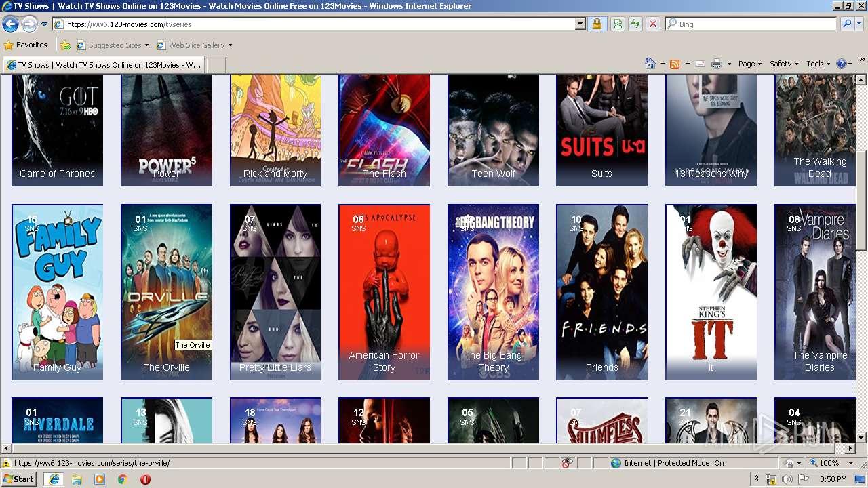Viewport: 868px width, 488px height.
Task: Click the Home icon in command bar
Action: (x=650, y=64)
